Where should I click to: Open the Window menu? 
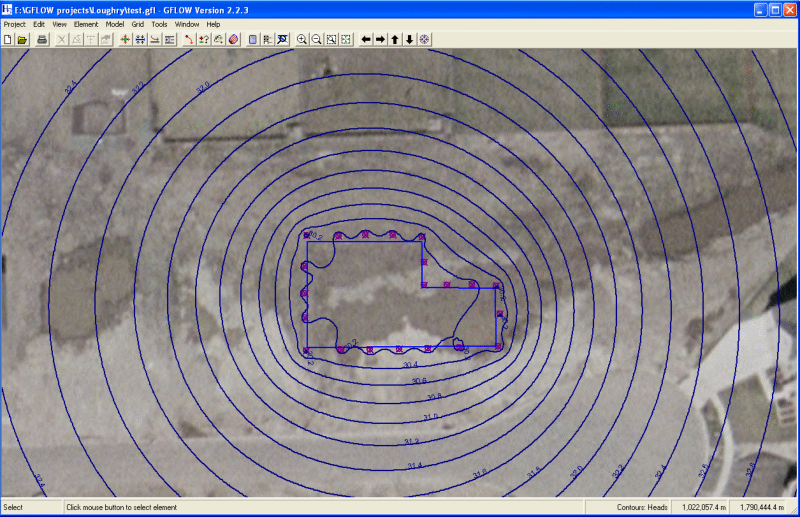pyautogui.click(x=187, y=24)
